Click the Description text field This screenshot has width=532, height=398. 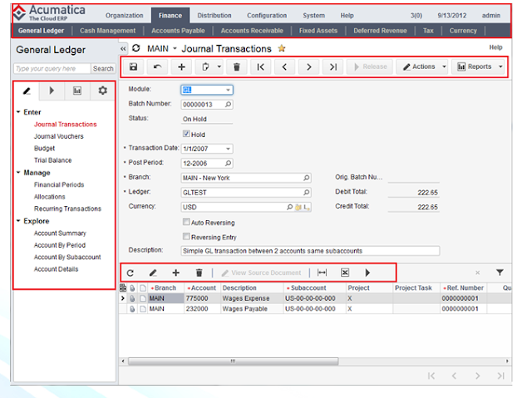click(x=310, y=251)
